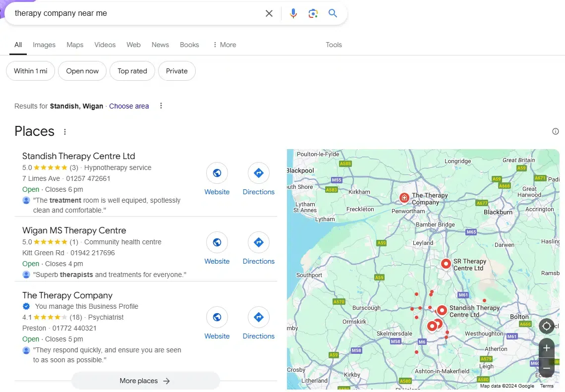Image resolution: width=565 pixels, height=392 pixels.
Task: Switch to the Maps tab
Action: 75,45
